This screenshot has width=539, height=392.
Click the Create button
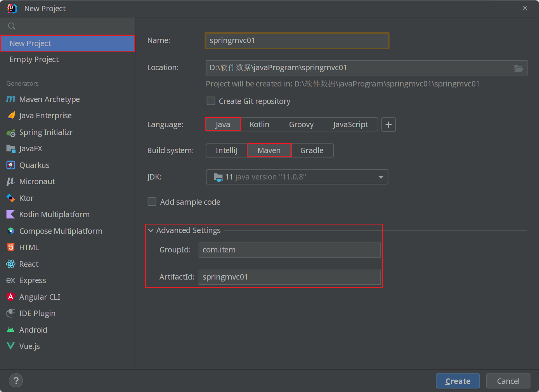458,381
